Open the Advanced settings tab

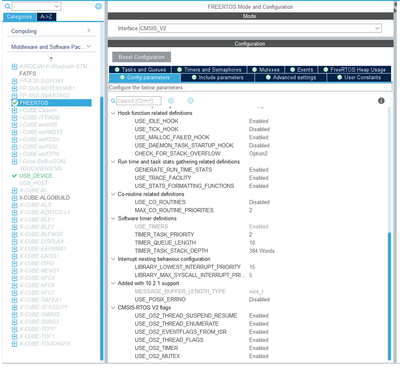(291, 77)
